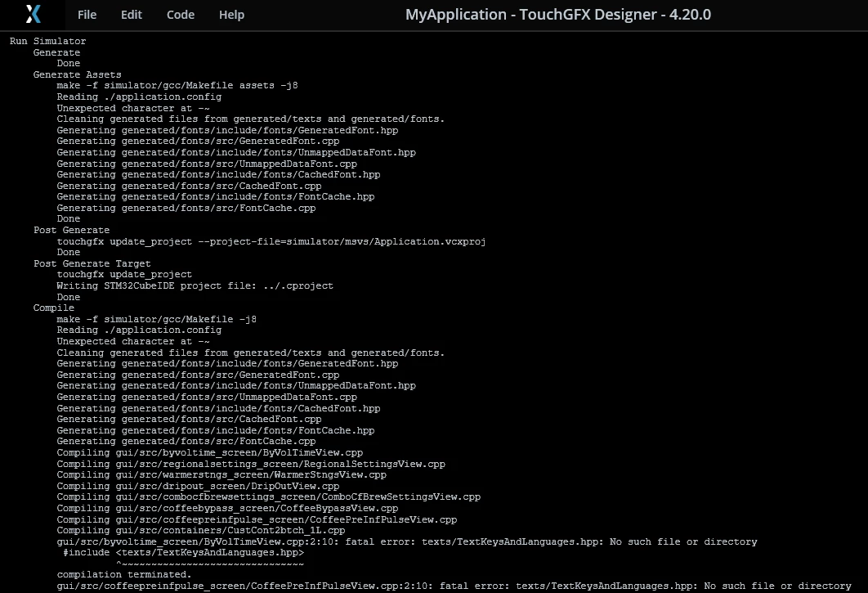868x593 pixels.
Task: Click the 'Compiling ...ComboCfBrewSettingsView.cpp' line
Action: (268, 497)
